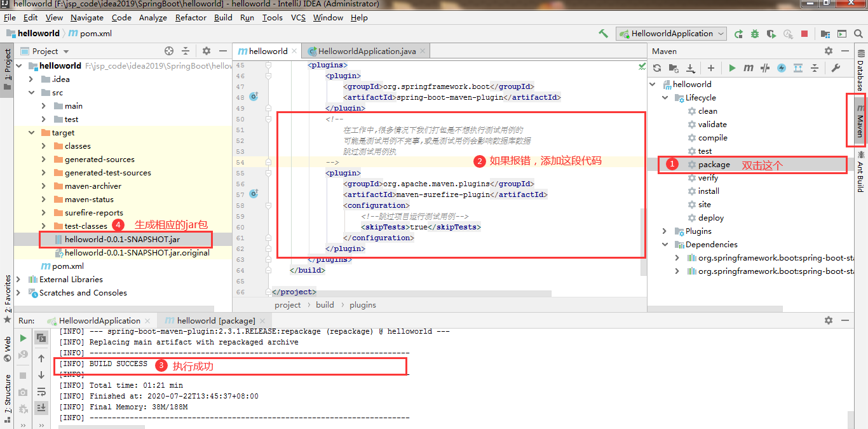The image size is (868, 429).
Task: Stop the running process with the red square
Action: pyautogui.click(x=804, y=34)
